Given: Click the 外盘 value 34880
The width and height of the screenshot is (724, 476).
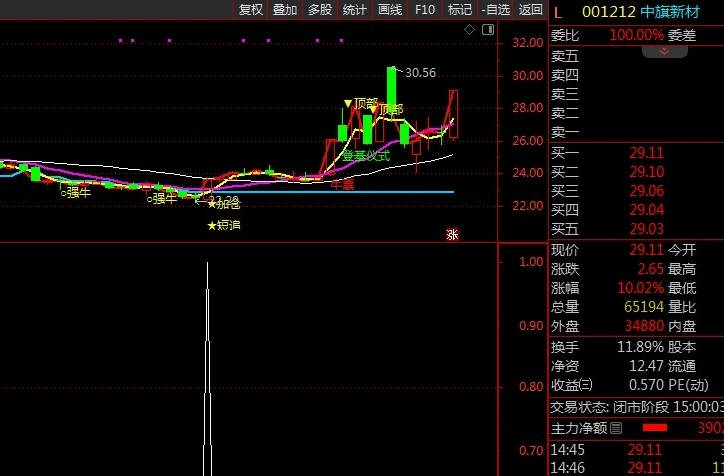Looking at the screenshot, I should [645, 326].
